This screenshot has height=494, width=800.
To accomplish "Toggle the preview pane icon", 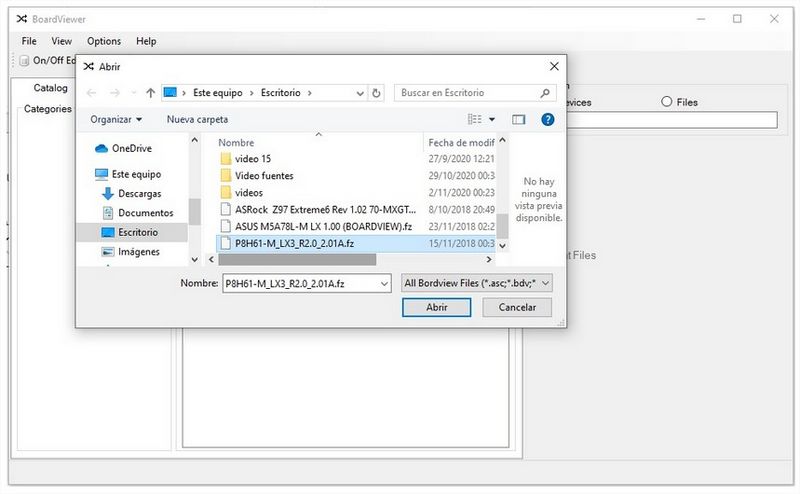I will 518,119.
